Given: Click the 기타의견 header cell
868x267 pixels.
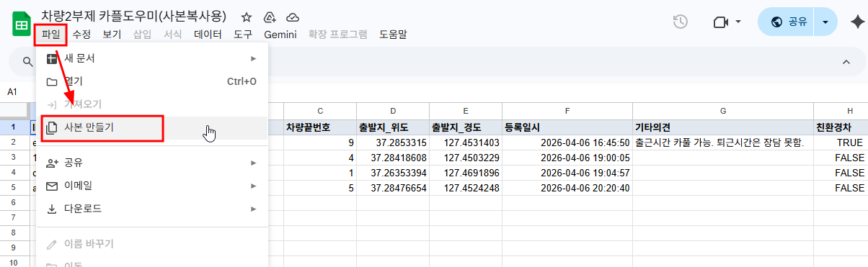Looking at the screenshot, I should (x=723, y=127).
